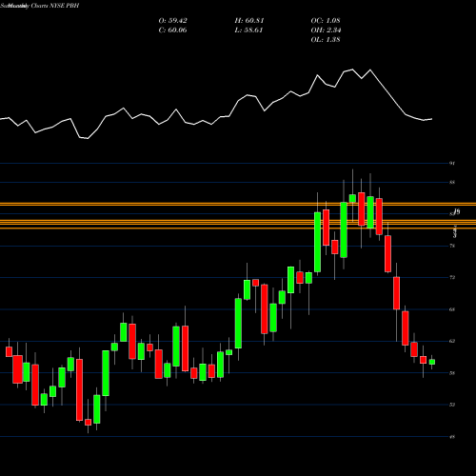Screen dimensions: 476x476
Task: Click the "OC: 1.08" reading
Action: pos(326,21)
